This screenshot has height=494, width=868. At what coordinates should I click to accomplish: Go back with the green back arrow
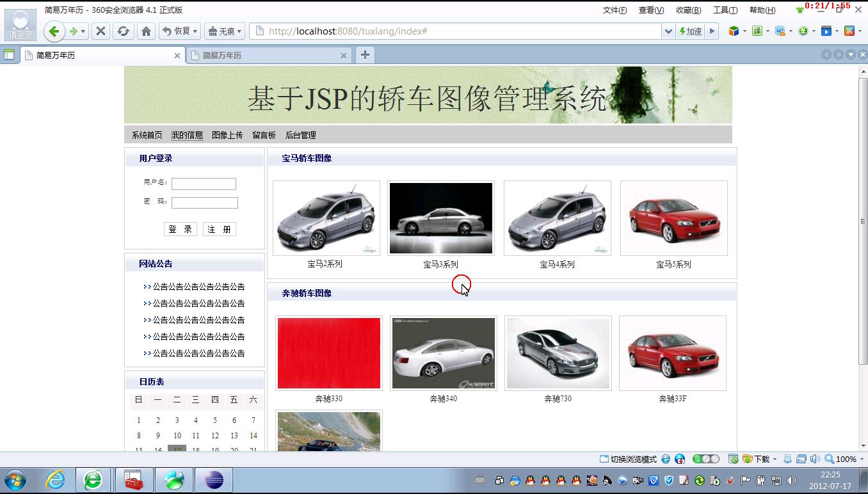[54, 31]
